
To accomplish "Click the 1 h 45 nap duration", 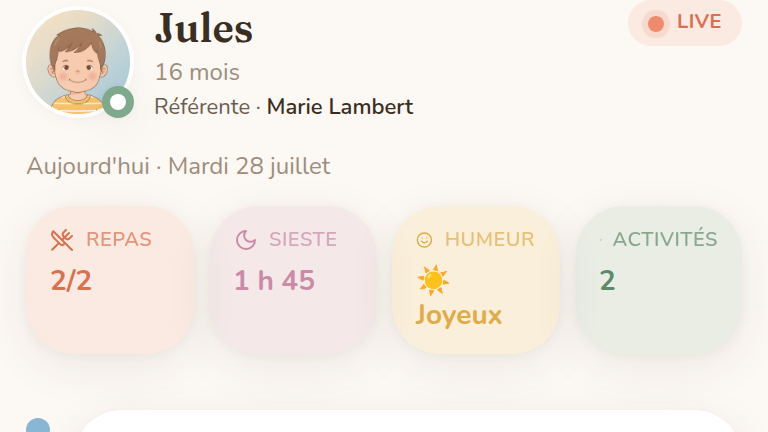I will pyautogui.click(x=274, y=280).
